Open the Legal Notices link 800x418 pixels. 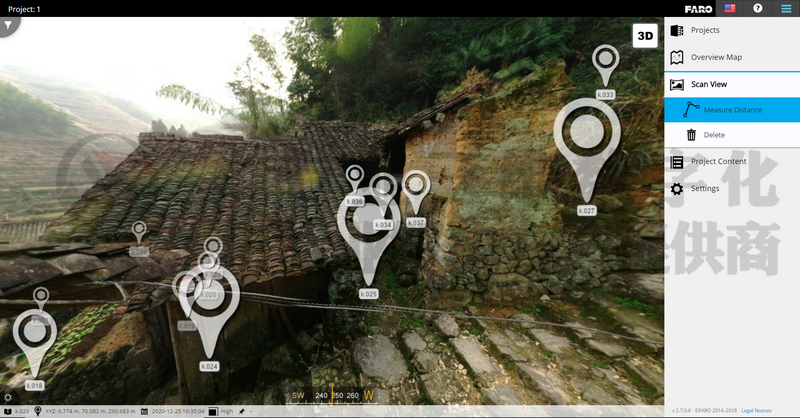click(x=756, y=411)
